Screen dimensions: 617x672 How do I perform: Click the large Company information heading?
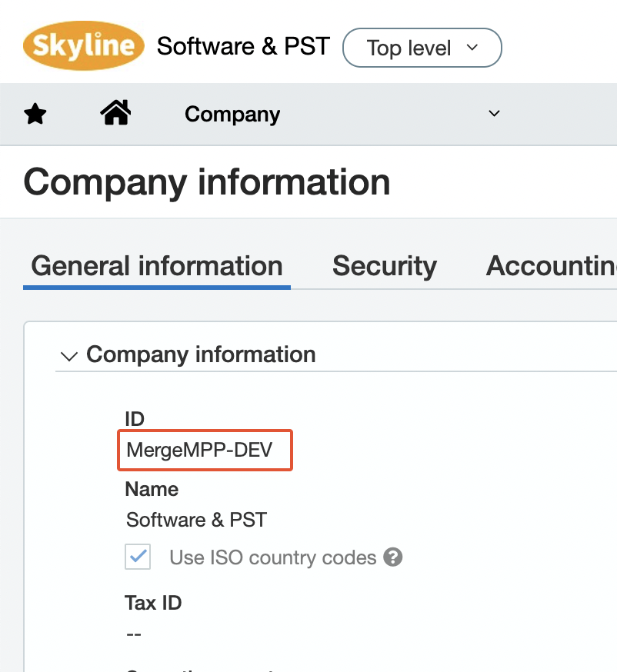click(x=207, y=183)
